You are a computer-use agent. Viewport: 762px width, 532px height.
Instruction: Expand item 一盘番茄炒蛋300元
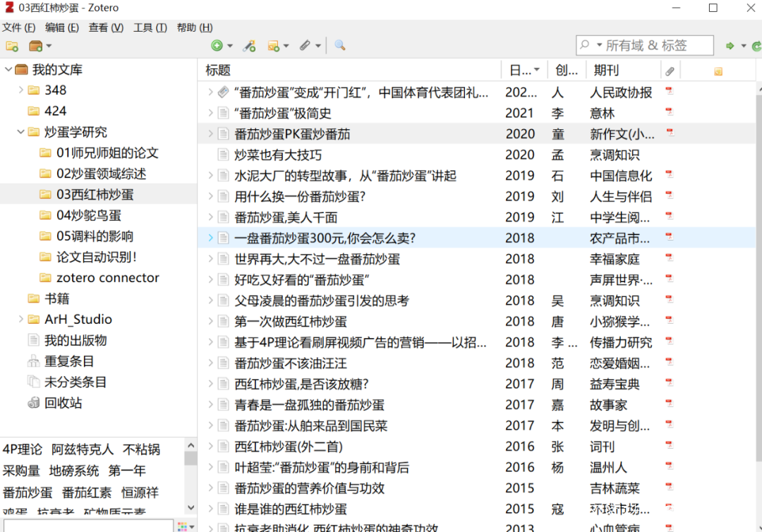[x=210, y=238]
